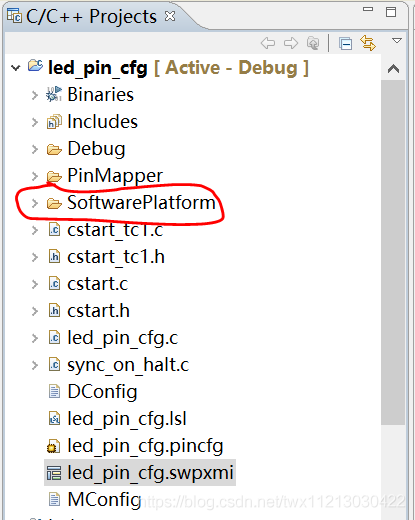
Task: Select the Includes folder icon
Action: tap(54, 122)
